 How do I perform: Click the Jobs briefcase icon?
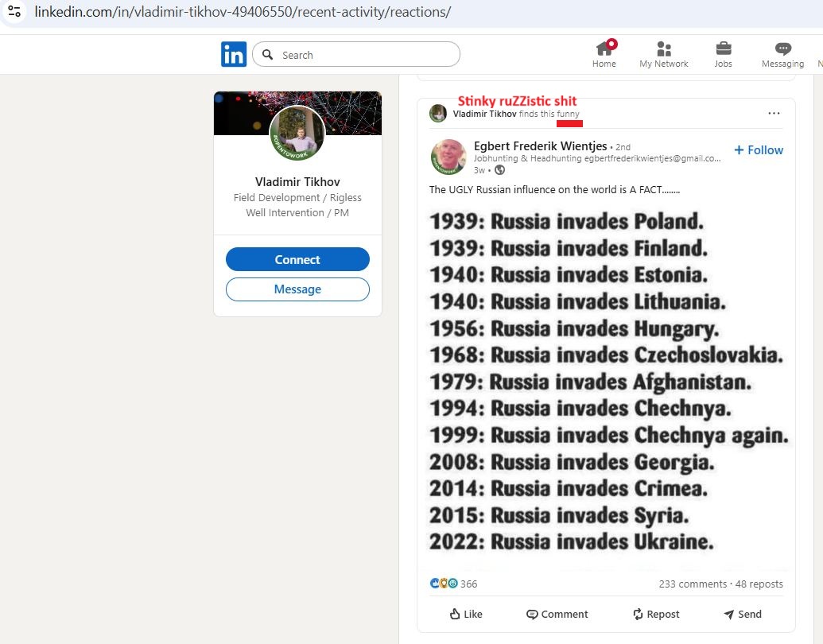[x=722, y=48]
